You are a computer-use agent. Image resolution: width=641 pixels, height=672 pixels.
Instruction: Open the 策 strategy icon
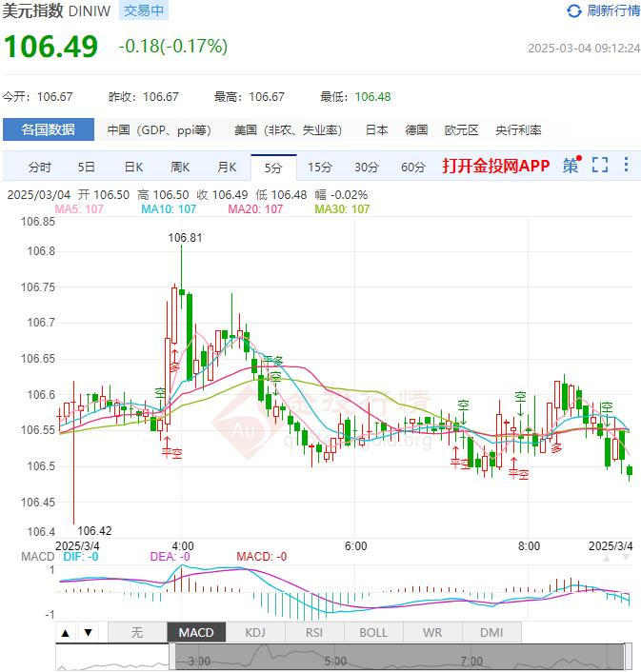571,166
